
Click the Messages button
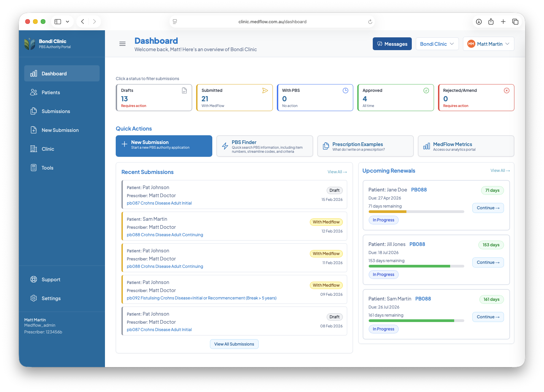tap(392, 44)
